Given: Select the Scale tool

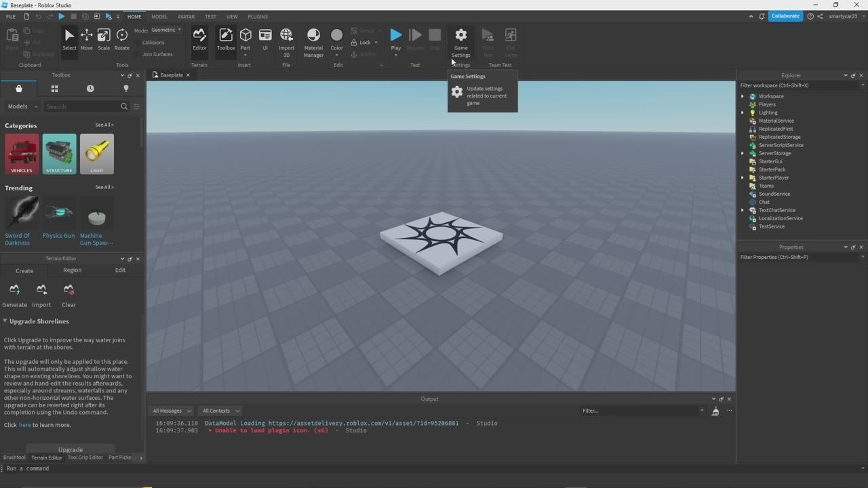Looking at the screenshot, I should (x=104, y=40).
